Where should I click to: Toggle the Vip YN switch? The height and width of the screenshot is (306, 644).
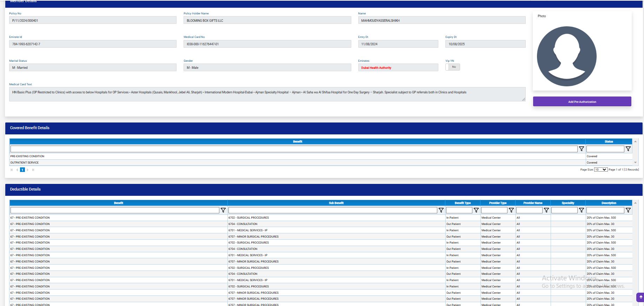pos(452,67)
